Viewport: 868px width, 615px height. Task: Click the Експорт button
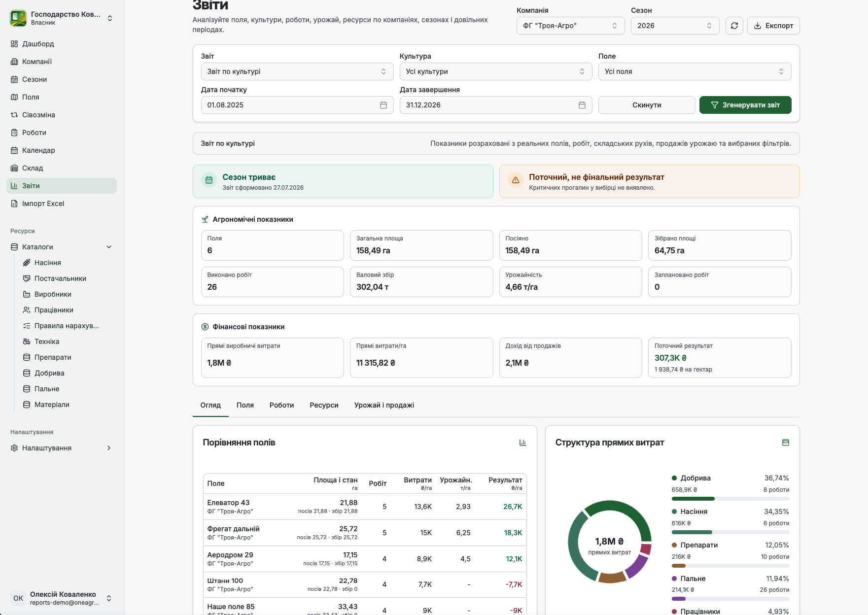coord(773,26)
